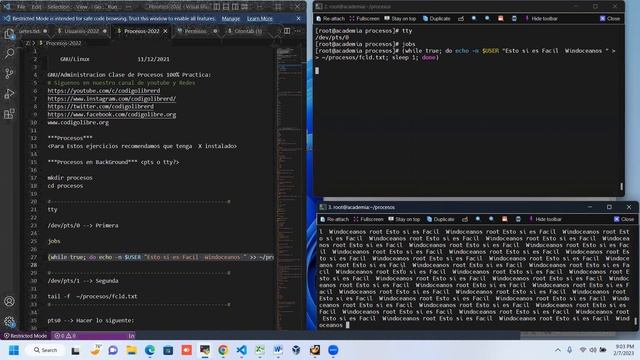Click Learn More in the Restricted Mode banner
Screen dimensions: 640x360
tap(260, 19)
